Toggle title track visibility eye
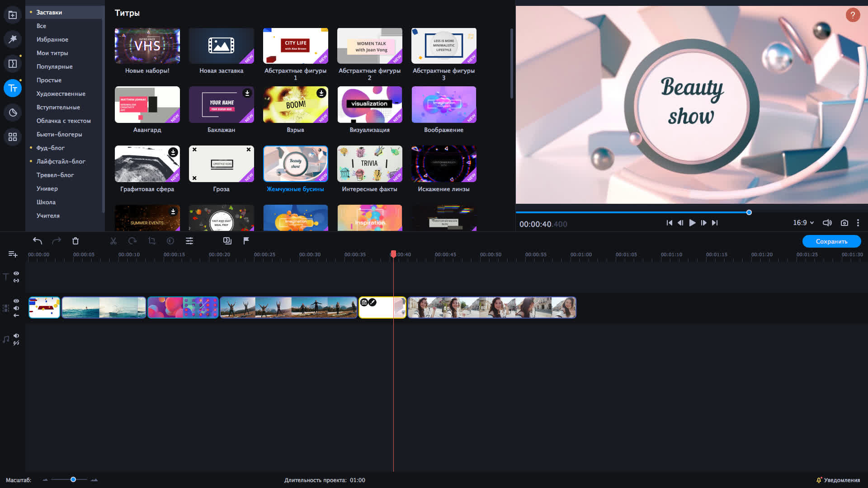The width and height of the screenshot is (868, 488). 16,273
